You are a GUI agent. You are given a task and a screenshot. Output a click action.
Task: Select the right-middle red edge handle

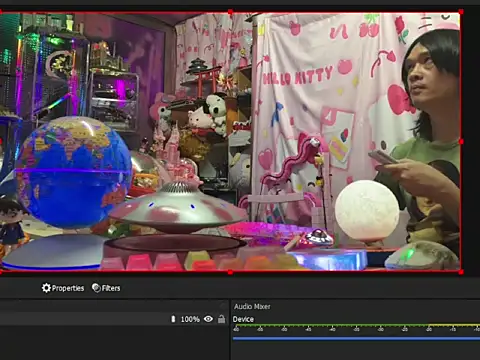[461, 142]
